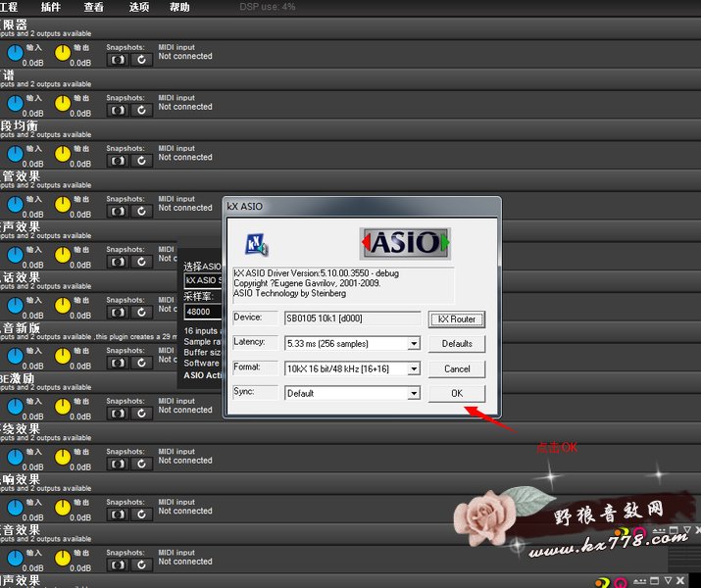Click the reload snapshot icon in 谱 row
Image resolution: width=701 pixels, height=588 pixels.
[142, 111]
